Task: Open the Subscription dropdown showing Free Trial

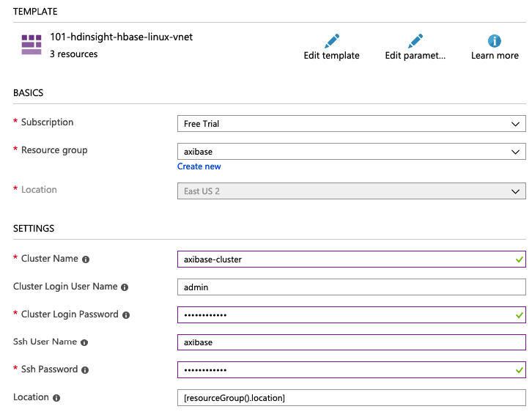Action: pyautogui.click(x=352, y=124)
